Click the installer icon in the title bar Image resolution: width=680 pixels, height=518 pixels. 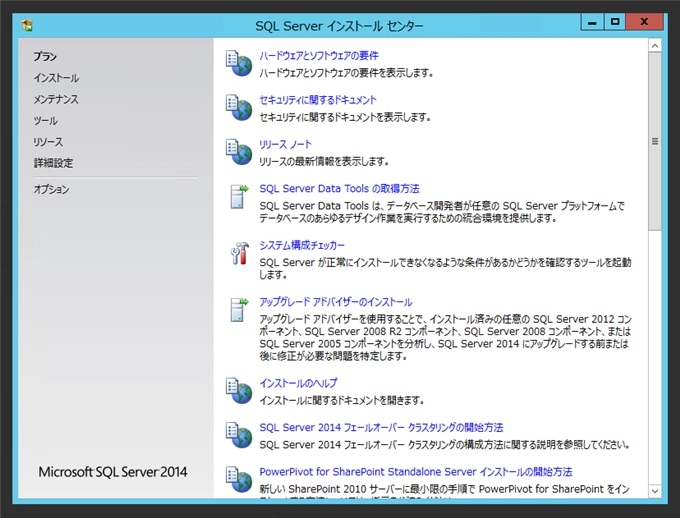[27, 26]
